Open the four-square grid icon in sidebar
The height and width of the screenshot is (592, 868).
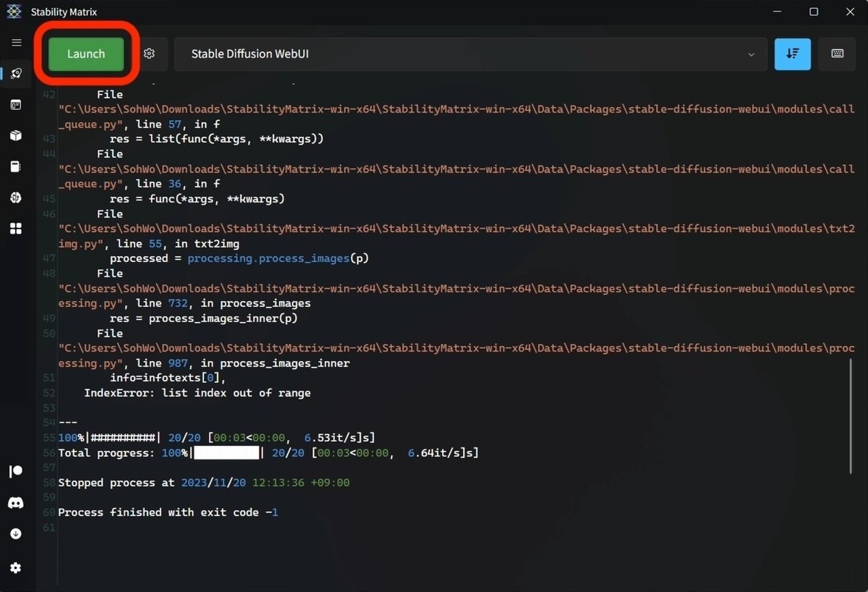tap(16, 229)
